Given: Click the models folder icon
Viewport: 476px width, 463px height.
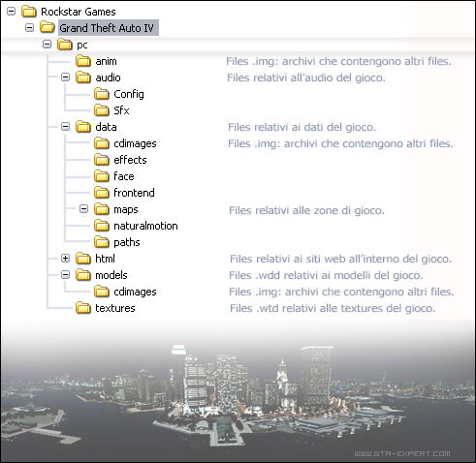Looking at the screenshot, I should coord(83,275).
